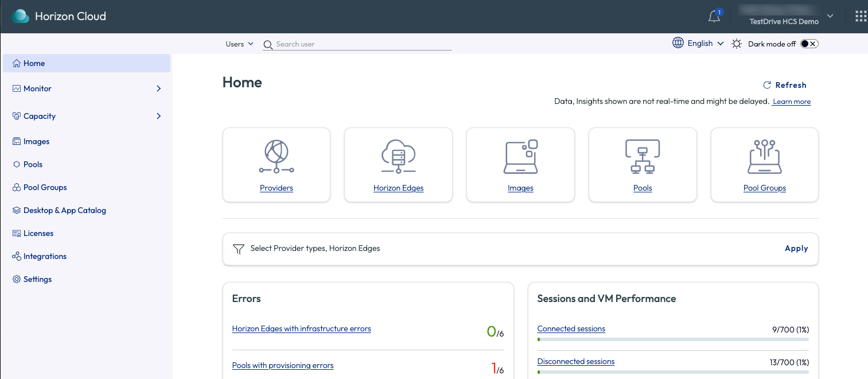This screenshot has height=379, width=868.
Task: Click the Providers globe icon card
Action: tap(277, 157)
